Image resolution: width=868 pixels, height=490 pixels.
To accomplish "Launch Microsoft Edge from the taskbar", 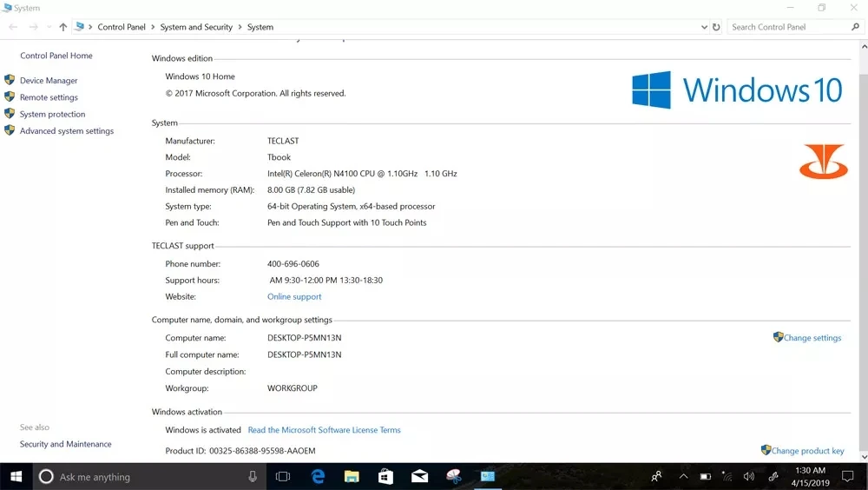I will 318,477.
